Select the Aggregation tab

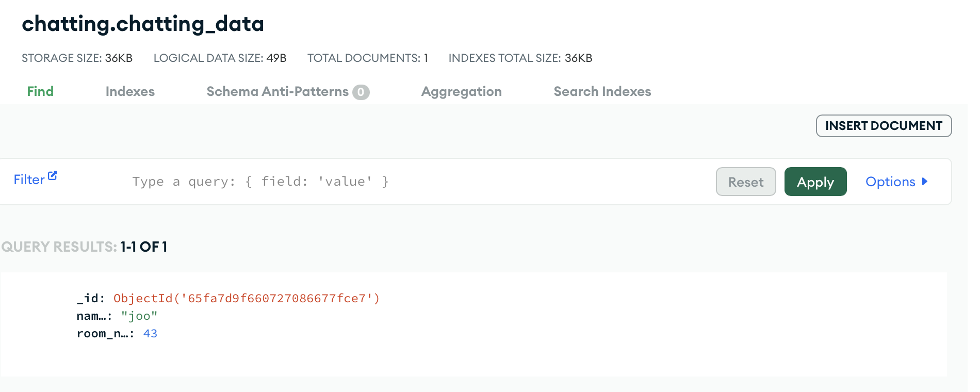462,91
